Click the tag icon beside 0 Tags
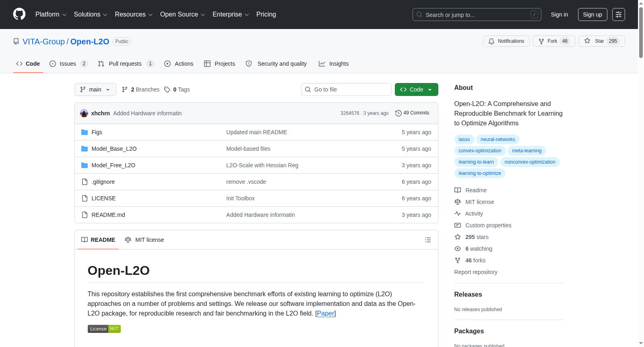 167,89
